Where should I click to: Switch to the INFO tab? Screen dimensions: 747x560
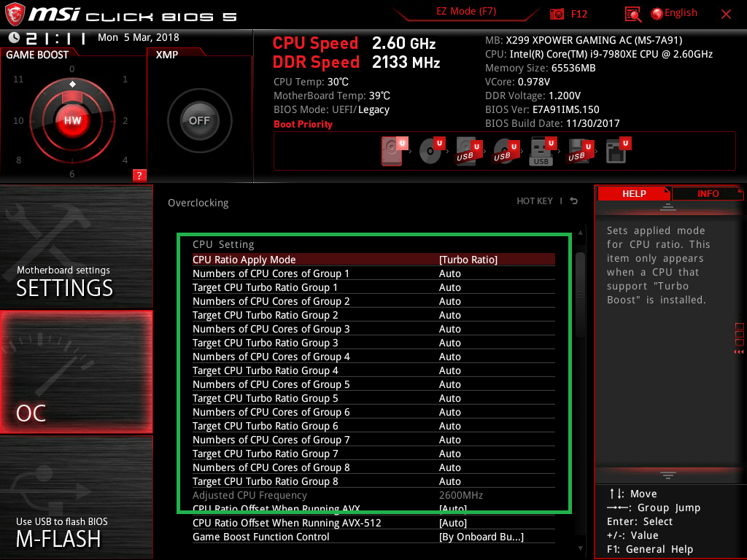(708, 193)
